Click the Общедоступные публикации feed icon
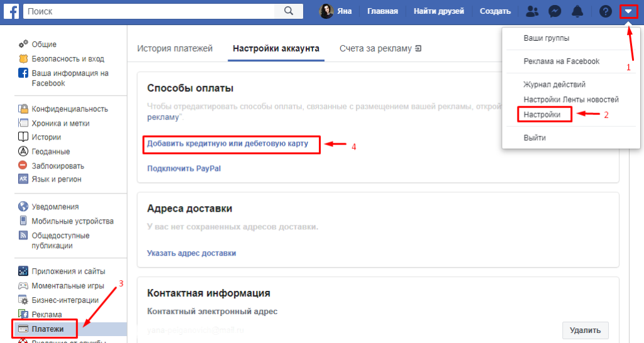Image resolution: width=644 pixels, height=343 pixels. (x=23, y=235)
